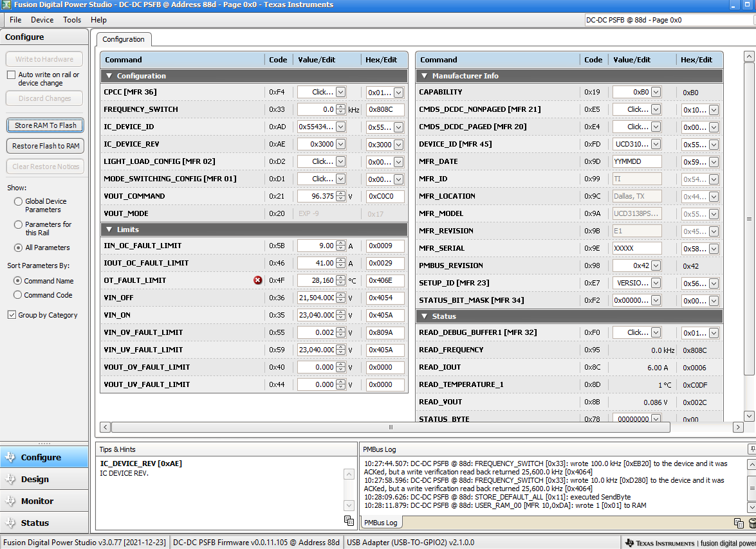Open the Tools menu

click(72, 20)
